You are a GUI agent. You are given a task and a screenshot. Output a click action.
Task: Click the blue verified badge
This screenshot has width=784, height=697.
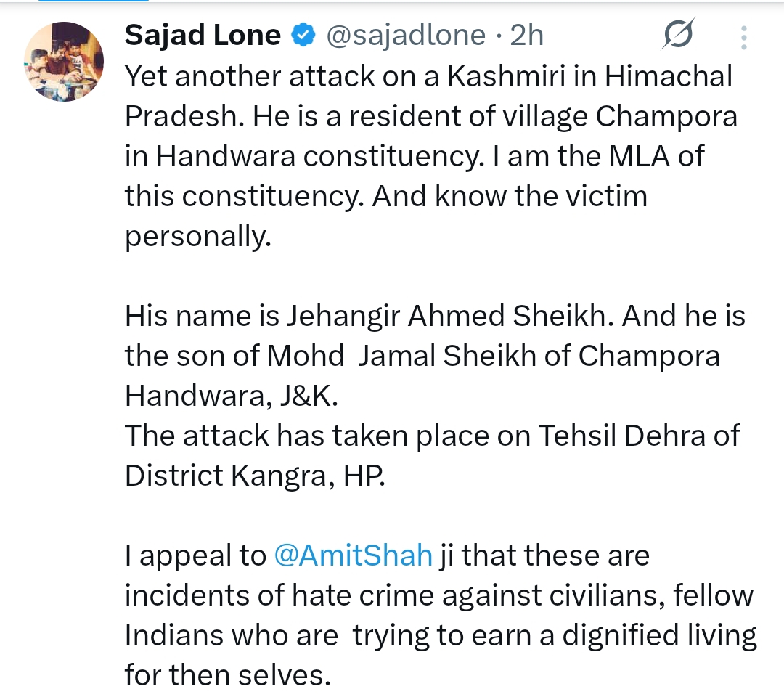pos(303,35)
